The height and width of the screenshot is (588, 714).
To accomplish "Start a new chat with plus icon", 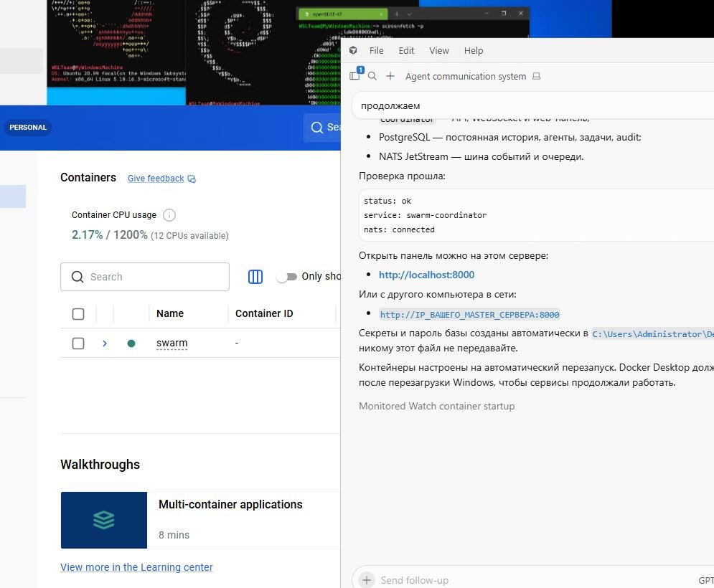I will (x=390, y=76).
